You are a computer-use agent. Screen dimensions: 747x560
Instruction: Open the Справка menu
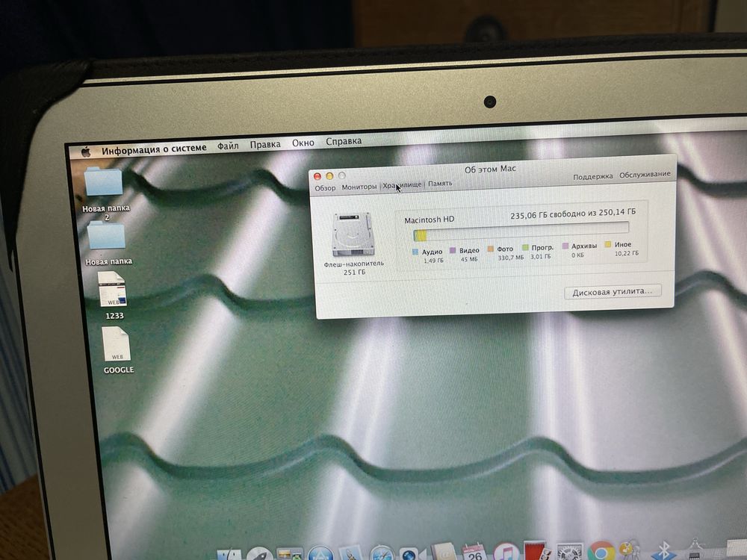tap(344, 141)
